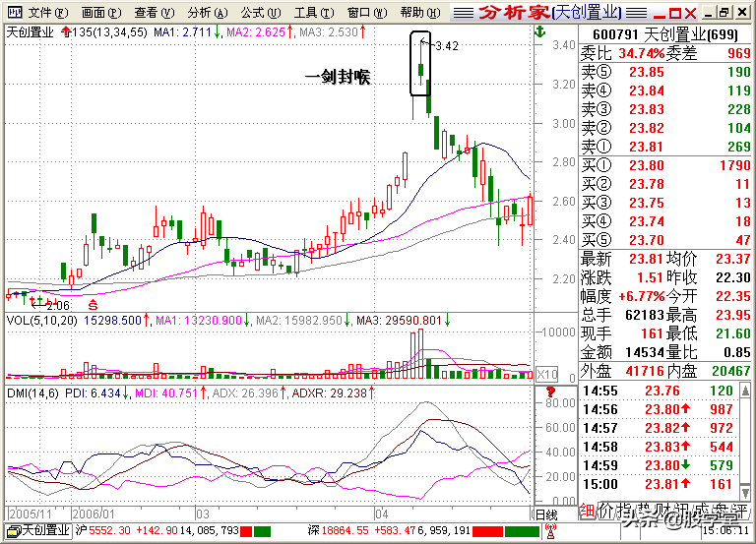Screen dimensions: 756x544
Task: Click the X10 volume scale marker
Action: click(544, 375)
